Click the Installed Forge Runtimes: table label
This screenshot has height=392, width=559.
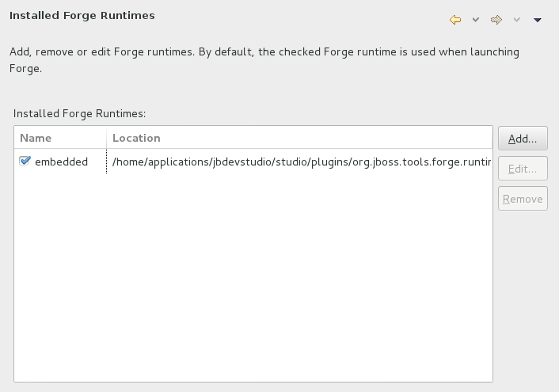(x=79, y=114)
